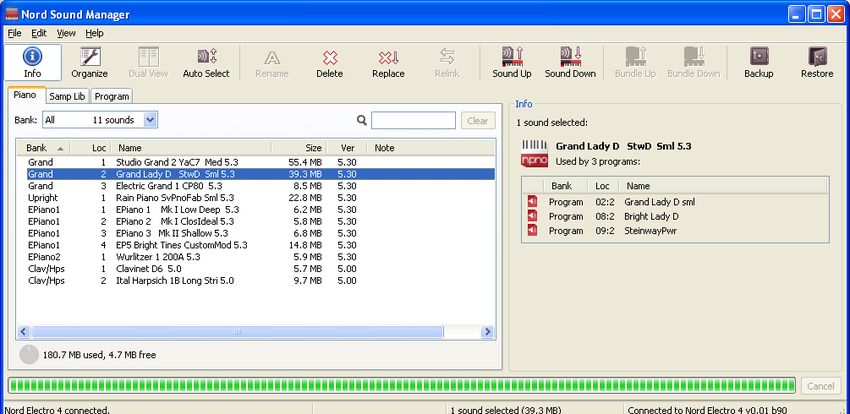Image resolution: width=850 pixels, height=414 pixels.
Task: Click Connected to Nord Electro 4 status
Action: pyautogui.click(x=707, y=410)
